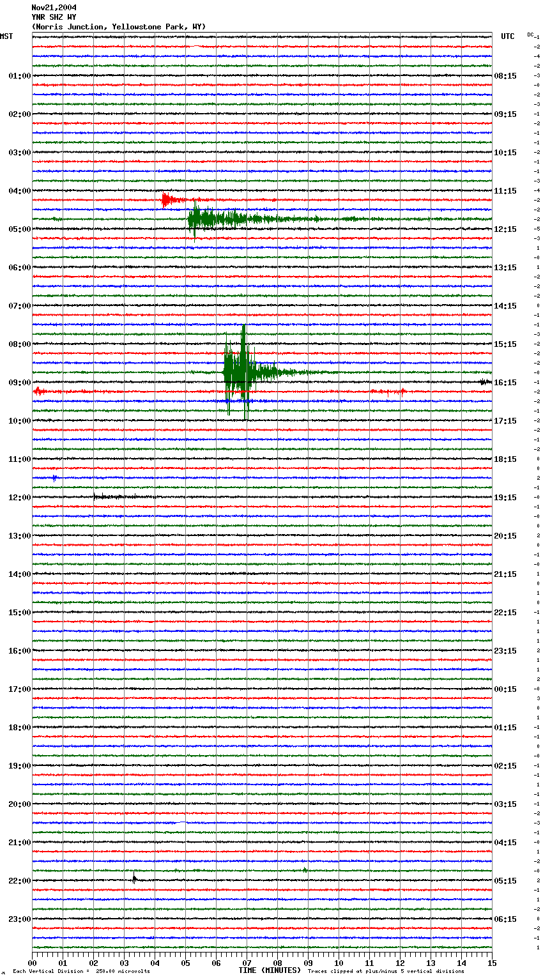Click the 08:00 MST hour label

pyautogui.click(x=20, y=344)
